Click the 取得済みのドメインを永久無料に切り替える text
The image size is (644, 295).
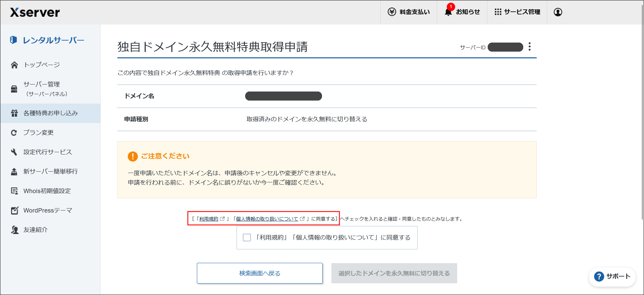[x=307, y=119]
